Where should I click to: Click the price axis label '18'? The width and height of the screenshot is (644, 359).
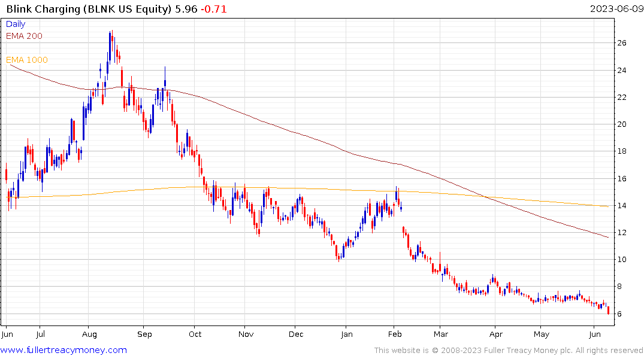(622, 151)
